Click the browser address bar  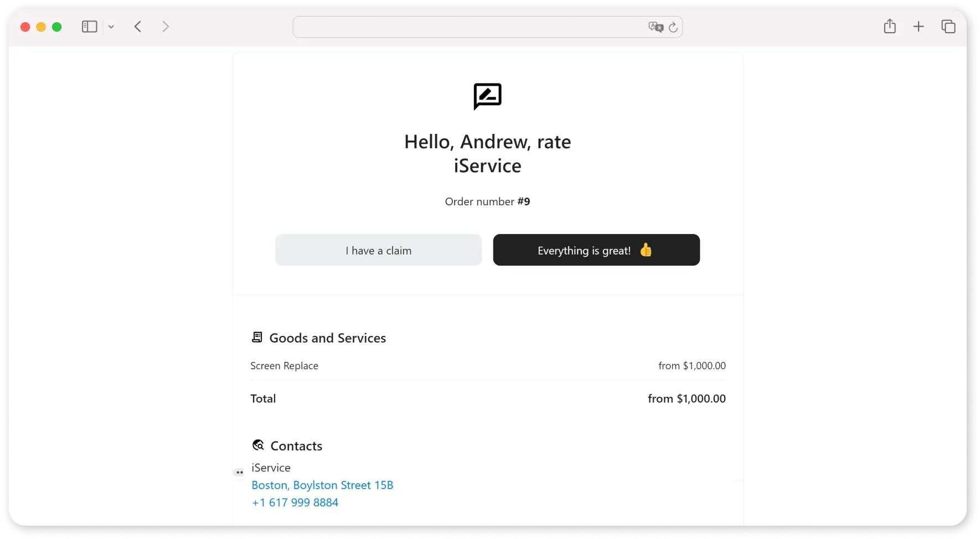471,27
